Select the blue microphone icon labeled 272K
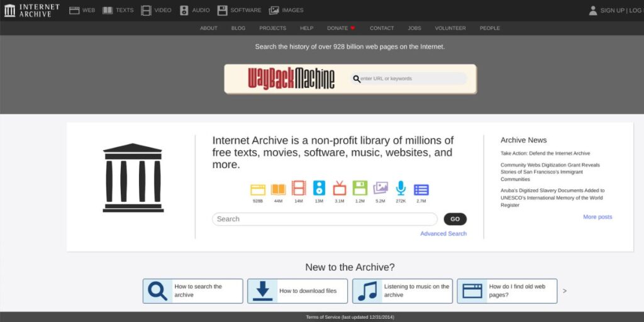 click(x=401, y=188)
